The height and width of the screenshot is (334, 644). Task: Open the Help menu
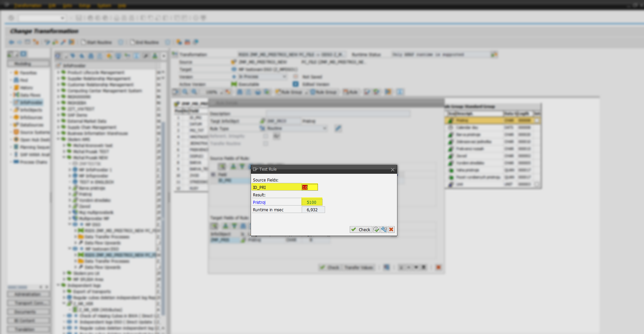(122, 5)
